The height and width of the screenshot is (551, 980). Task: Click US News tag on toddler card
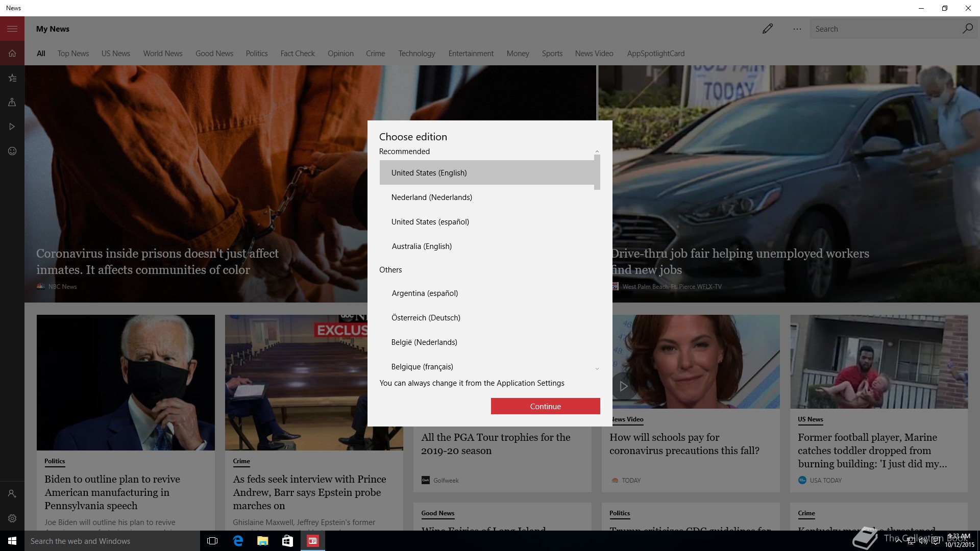pos(811,419)
